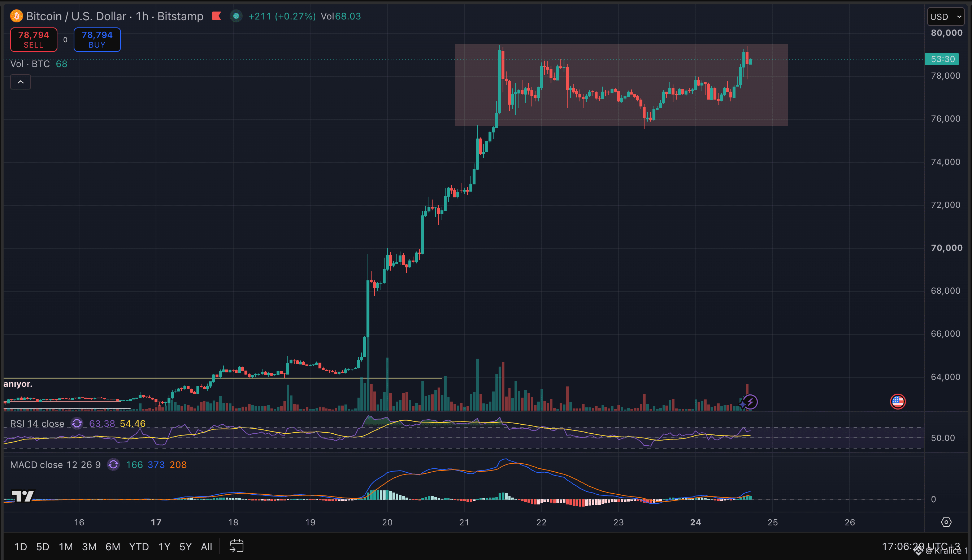The width and height of the screenshot is (972, 560).
Task: Click the 53:30 countdown price label
Action: click(x=942, y=59)
